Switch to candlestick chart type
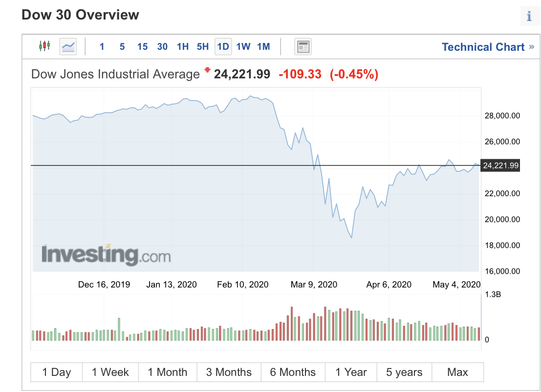 point(44,46)
